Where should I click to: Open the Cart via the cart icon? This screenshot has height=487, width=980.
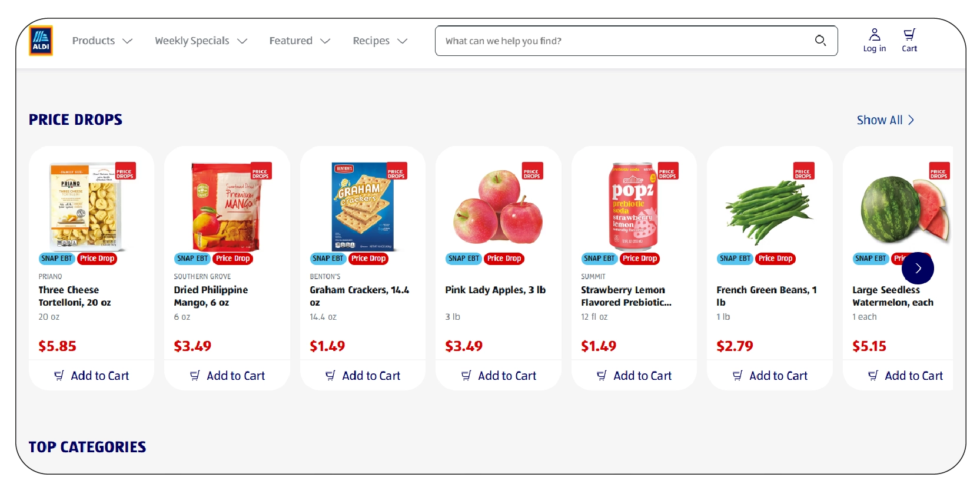pos(909,35)
